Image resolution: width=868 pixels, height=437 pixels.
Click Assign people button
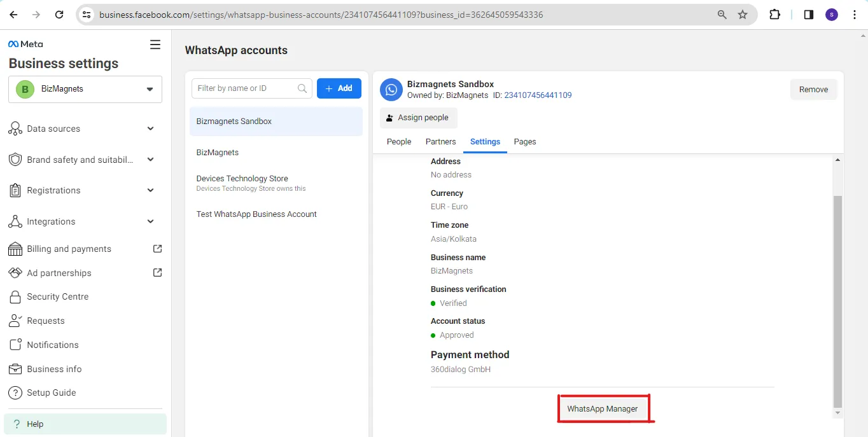pyautogui.click(x=419, y=118)
